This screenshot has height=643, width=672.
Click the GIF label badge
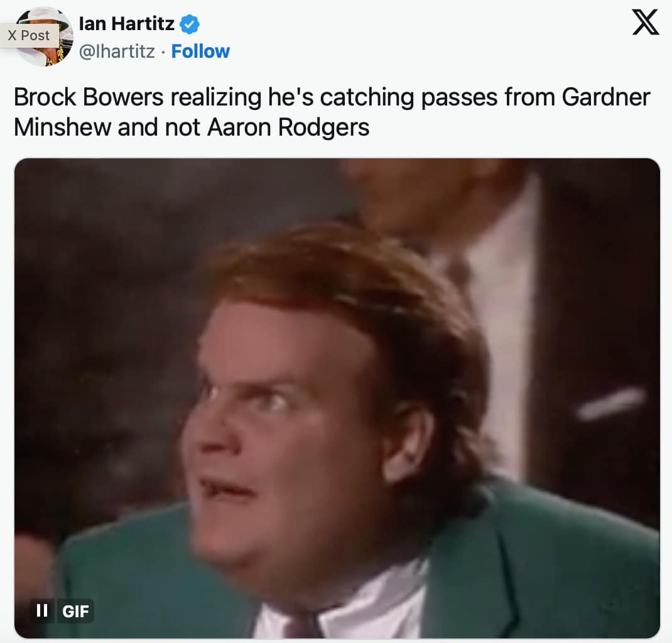pyautogui.click(x=75, y=611)
